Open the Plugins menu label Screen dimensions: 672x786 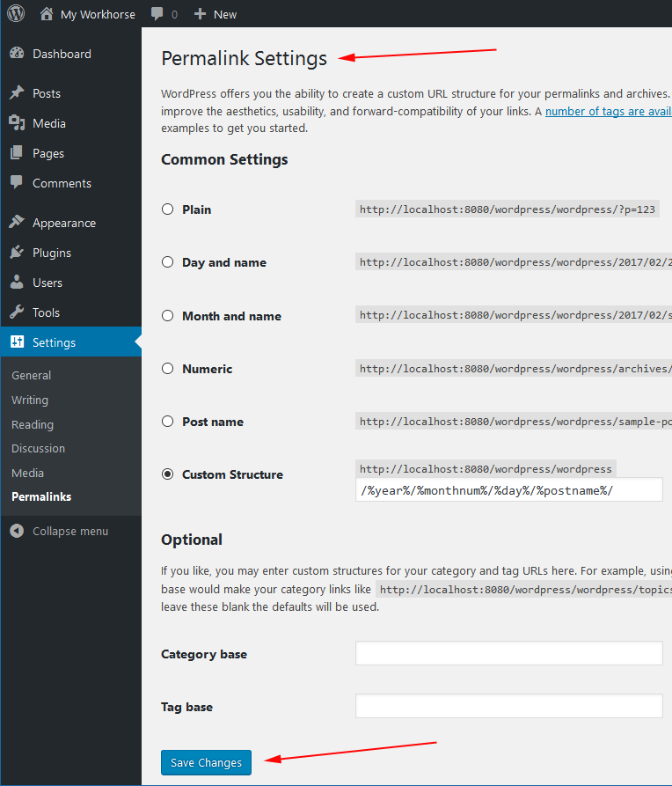click(x=52, y=253)
